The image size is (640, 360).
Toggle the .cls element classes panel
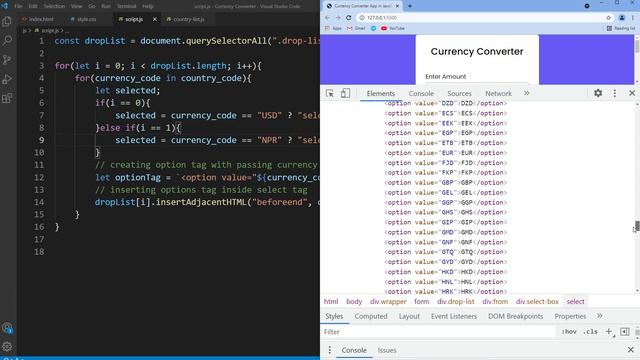[x=590, y=332]
